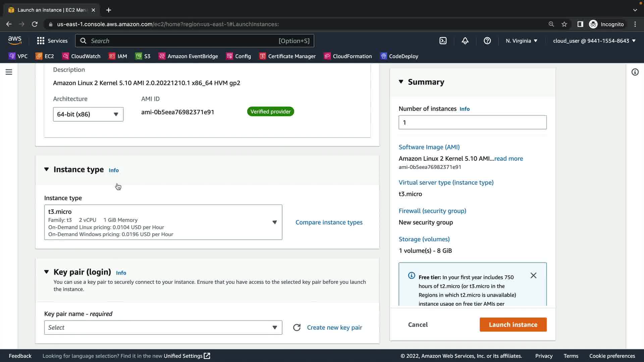Open the Architecture 64-bit (x86) dropdown
The image size is (644, 362).
(x=88, y=114)
